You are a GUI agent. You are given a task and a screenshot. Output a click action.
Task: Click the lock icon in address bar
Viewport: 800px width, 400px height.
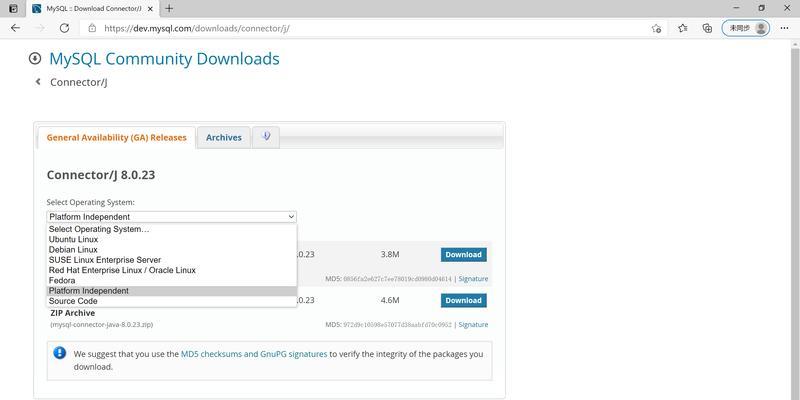pyautogui.click(x=92, y=28)
